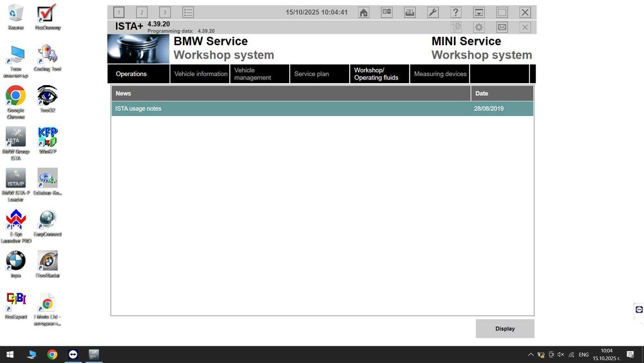Open help with the question mark icon
Image resolution: width=644 pixels, height=363 pixels.
[455, 12]
